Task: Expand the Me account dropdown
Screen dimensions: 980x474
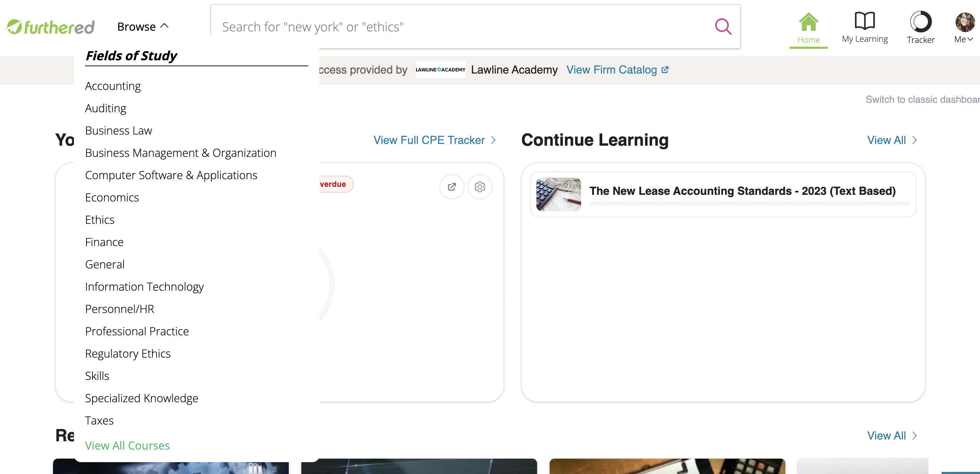Action: point(964,39)
